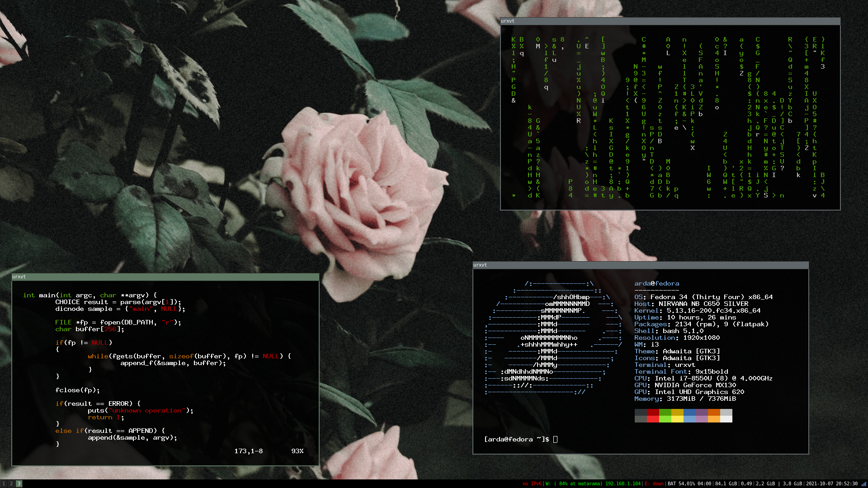Click the network signal tray icon

[x=863, y=483]
